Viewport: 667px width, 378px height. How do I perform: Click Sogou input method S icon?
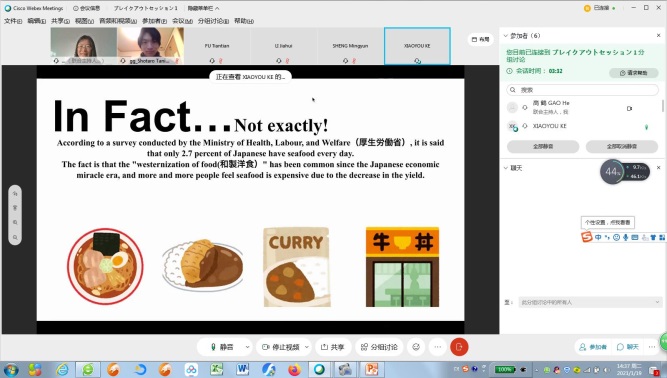coord(587,237)
